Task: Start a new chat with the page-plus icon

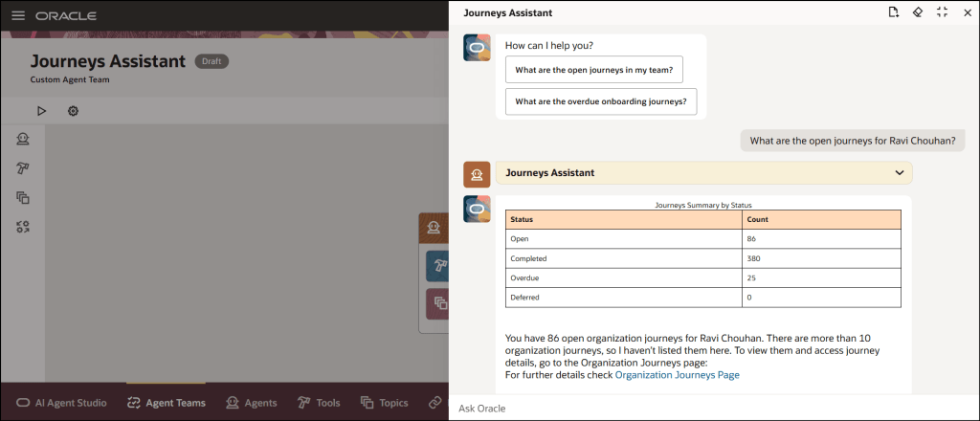Action: pyautogui.click(x=893, y=12)
